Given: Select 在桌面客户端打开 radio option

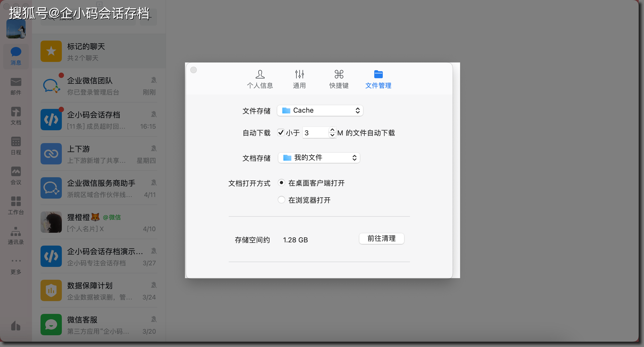Looking at the screenshot, I should click(281, 183).
